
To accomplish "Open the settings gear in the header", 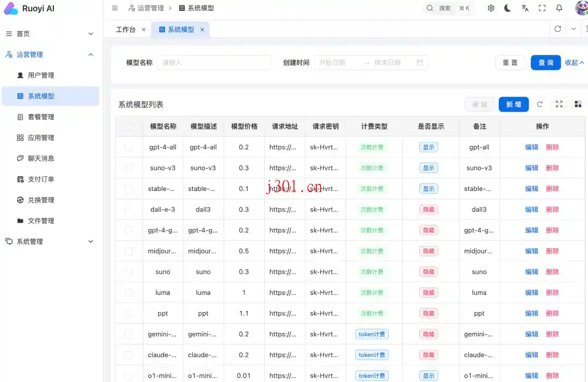I will tap(491, 8).
